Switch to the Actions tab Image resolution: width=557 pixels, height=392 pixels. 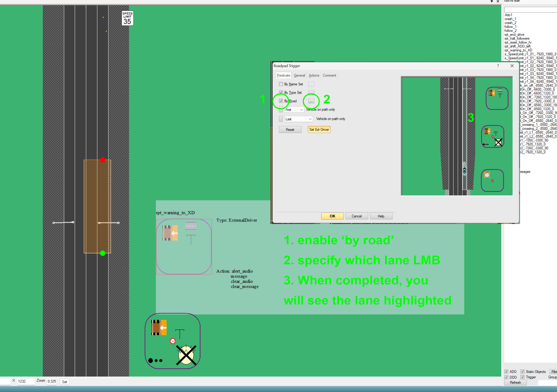[314, 75]
